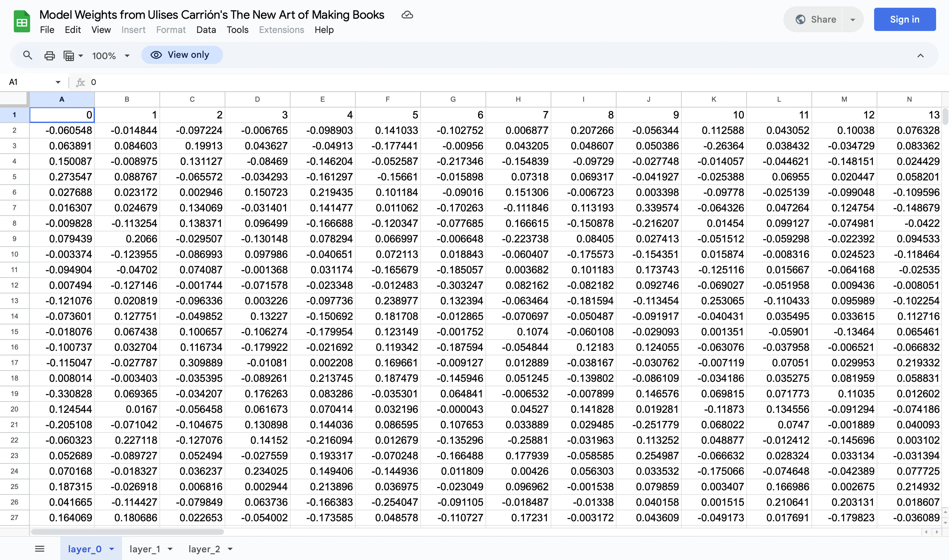Click the cloud document status icon
Image resolution: width=949 pixels, height=560 pixels.
(x=407, y=15)
